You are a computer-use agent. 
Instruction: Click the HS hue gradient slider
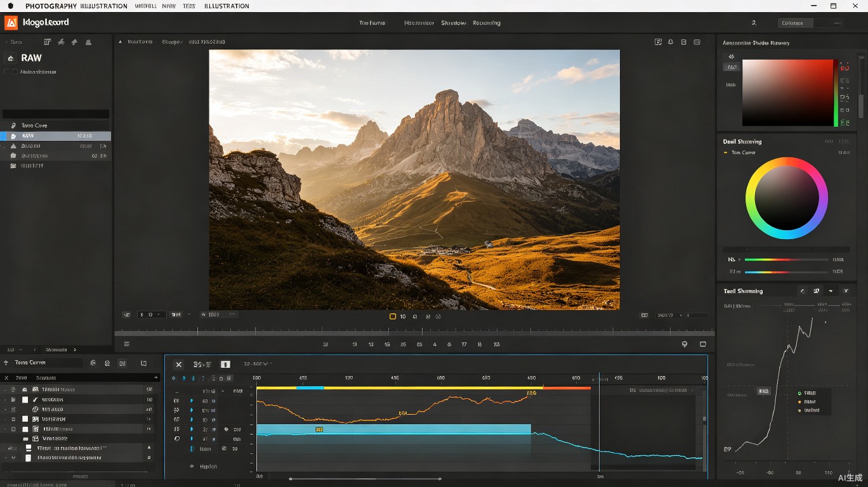(x=786, y=259)
